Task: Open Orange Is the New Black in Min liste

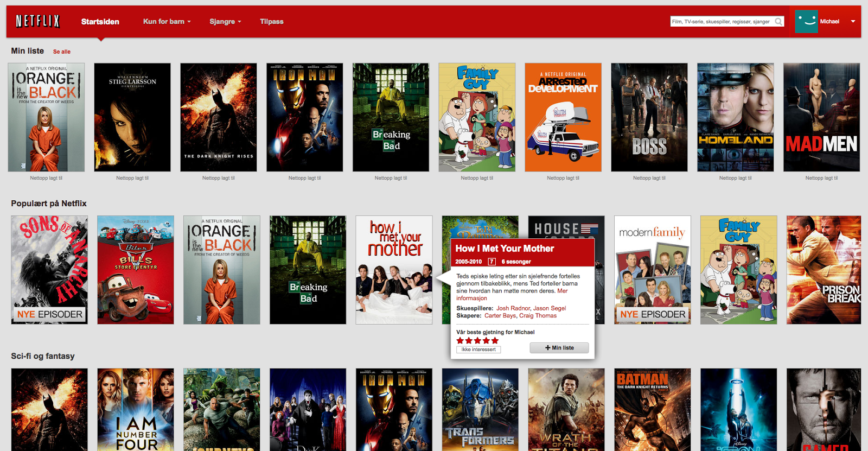Action: 46,117
